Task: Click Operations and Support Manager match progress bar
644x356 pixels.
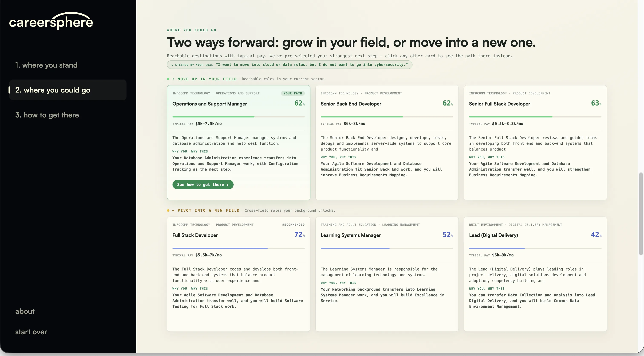Action: tap(239, 117)
